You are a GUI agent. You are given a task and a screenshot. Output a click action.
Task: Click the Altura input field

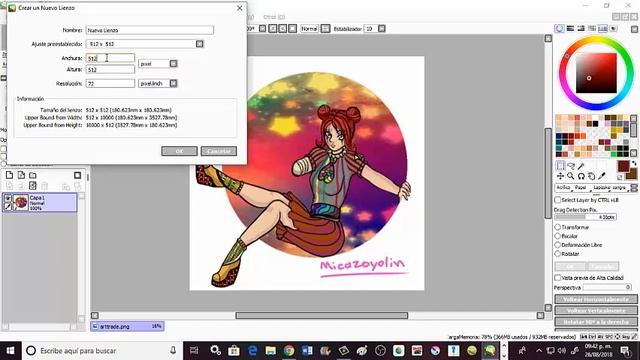tap(110, 69)
